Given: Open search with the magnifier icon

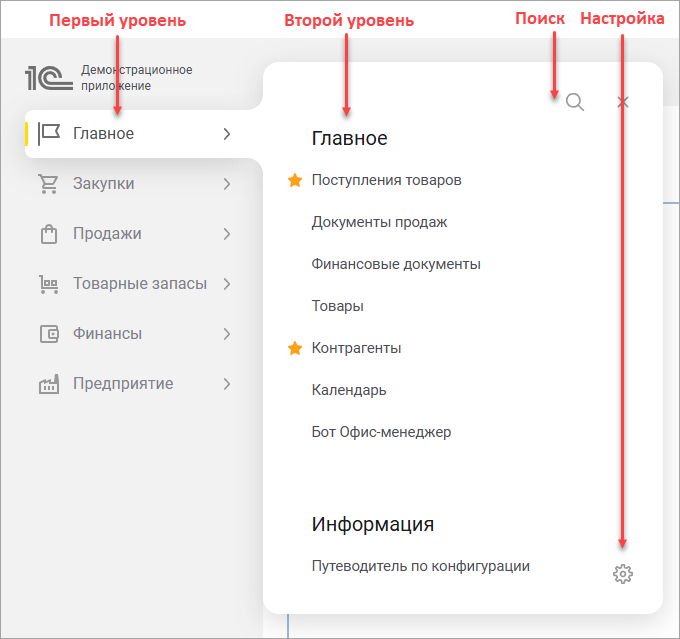Looking at the screenshot, I should pyautogui.click(x=574, y=102).
